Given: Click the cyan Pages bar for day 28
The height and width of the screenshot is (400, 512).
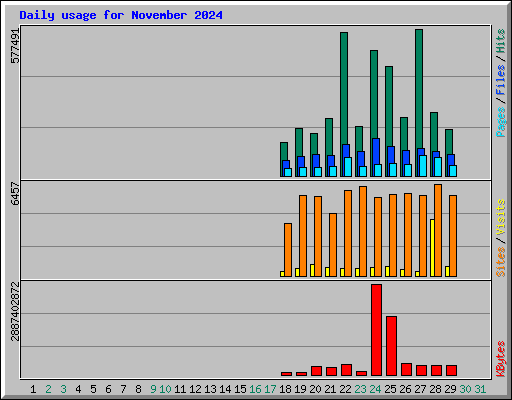Looking at the screenshot, I should pos(438,167).
